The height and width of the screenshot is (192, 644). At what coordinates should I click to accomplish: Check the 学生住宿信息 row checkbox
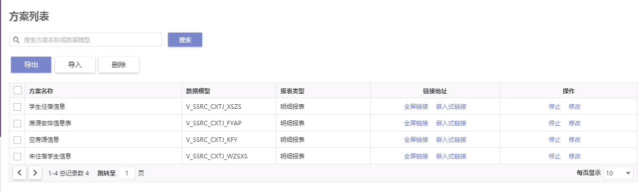click(x=18, y=107)
